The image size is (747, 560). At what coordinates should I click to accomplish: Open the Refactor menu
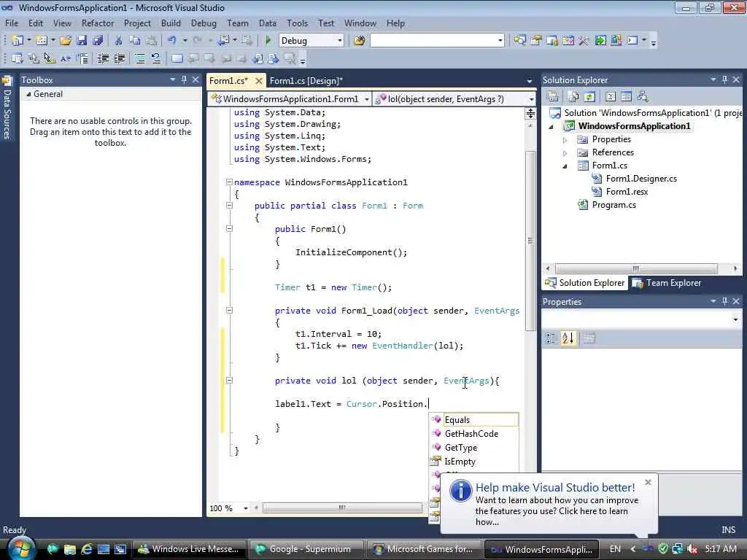tap(98, 23)
